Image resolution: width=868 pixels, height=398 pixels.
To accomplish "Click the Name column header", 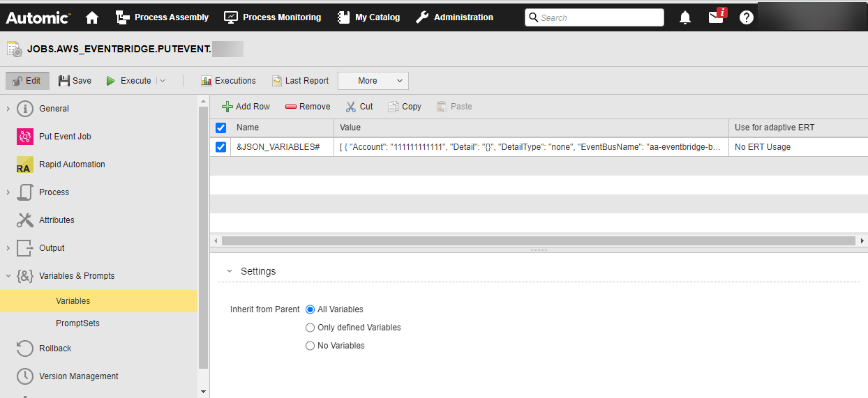I will pos(282,128).
